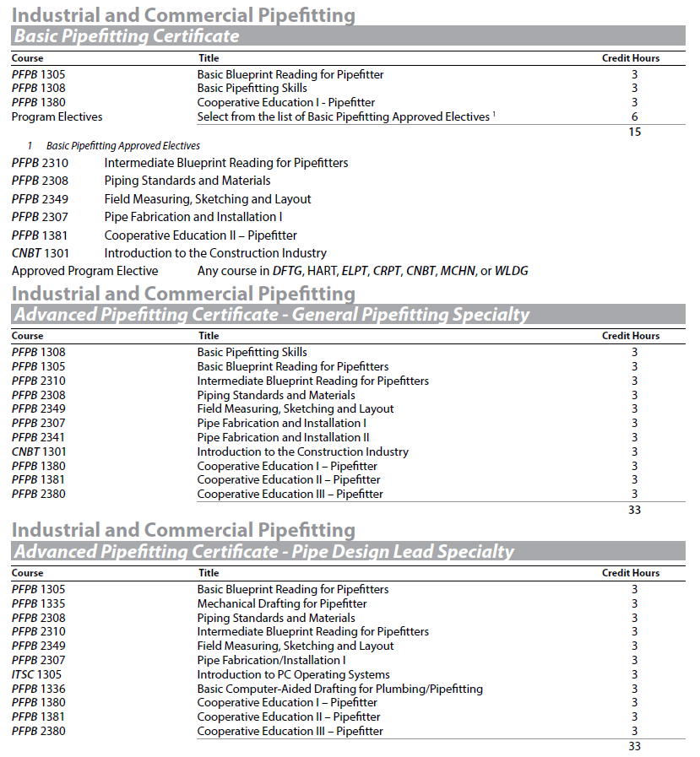The width and height of the screenshot is (700, 757).
Task: Select Introduction to PC Operating Systems title
Action: pos(293,674)
